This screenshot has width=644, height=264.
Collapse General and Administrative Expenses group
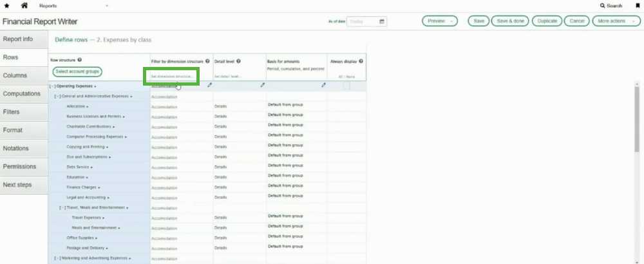57,96
